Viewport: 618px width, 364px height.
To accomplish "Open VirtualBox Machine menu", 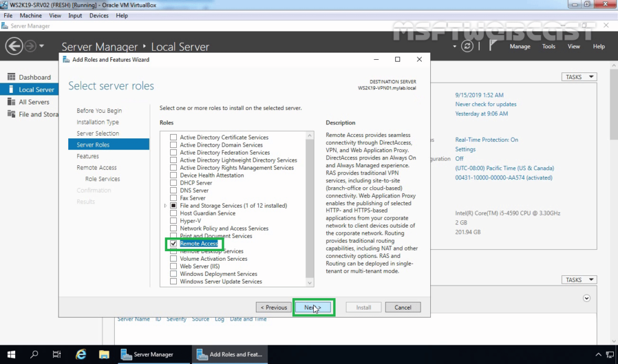I will 31,15.
